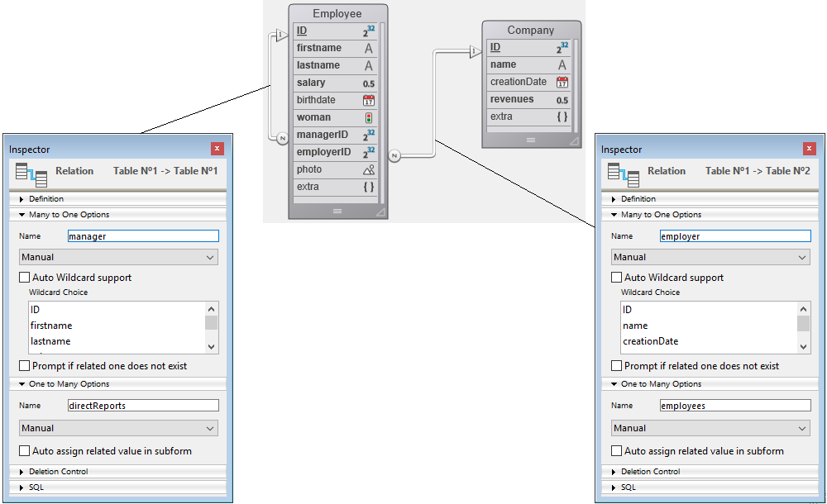Image resolution: width=827 pixels, height=504 pixels.
Task: Close the left Inspector window
Action: (x=218, y=149)
